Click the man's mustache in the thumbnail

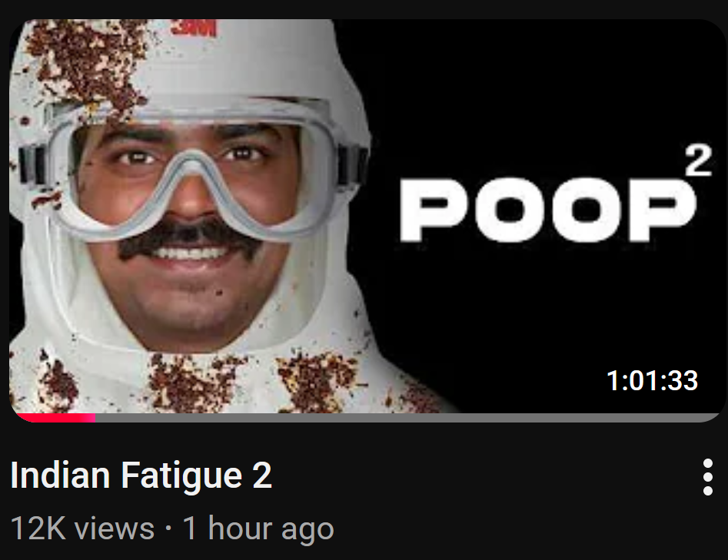click(188, 237)
